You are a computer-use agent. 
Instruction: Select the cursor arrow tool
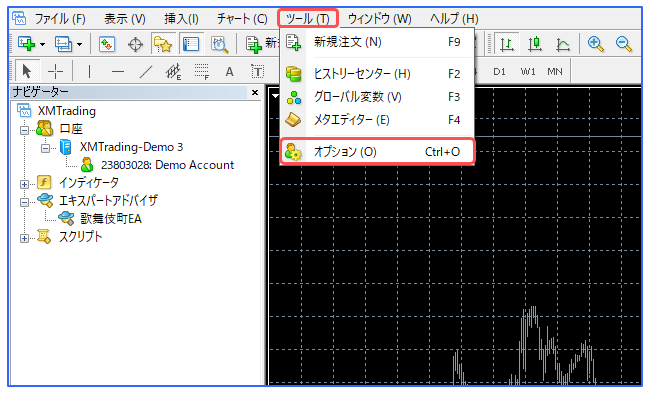point(27,72)
